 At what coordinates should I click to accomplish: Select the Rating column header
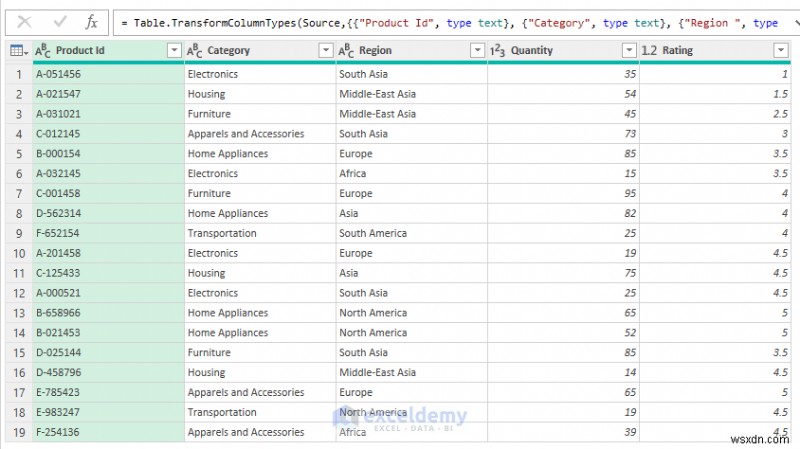(x=715, y=51)
